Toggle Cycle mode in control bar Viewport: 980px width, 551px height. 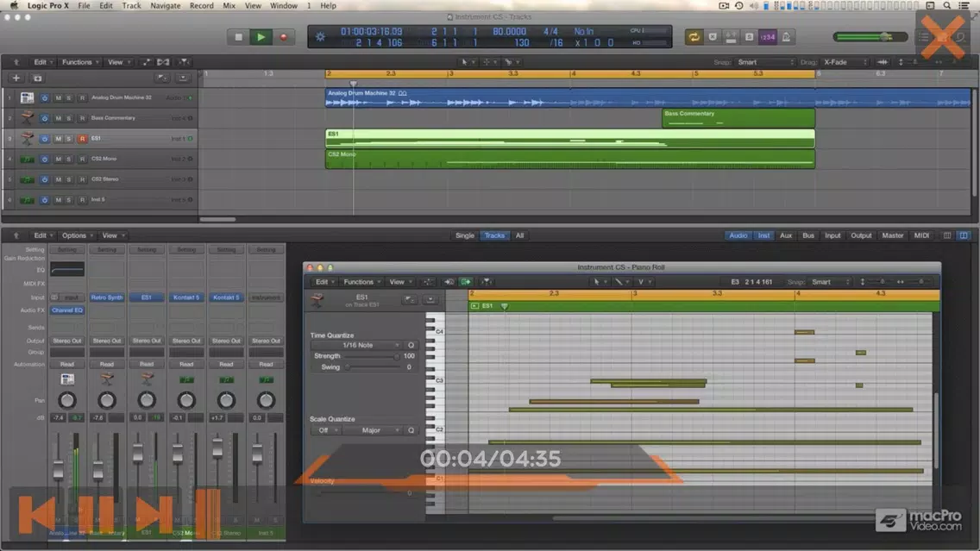pos(694,37)
